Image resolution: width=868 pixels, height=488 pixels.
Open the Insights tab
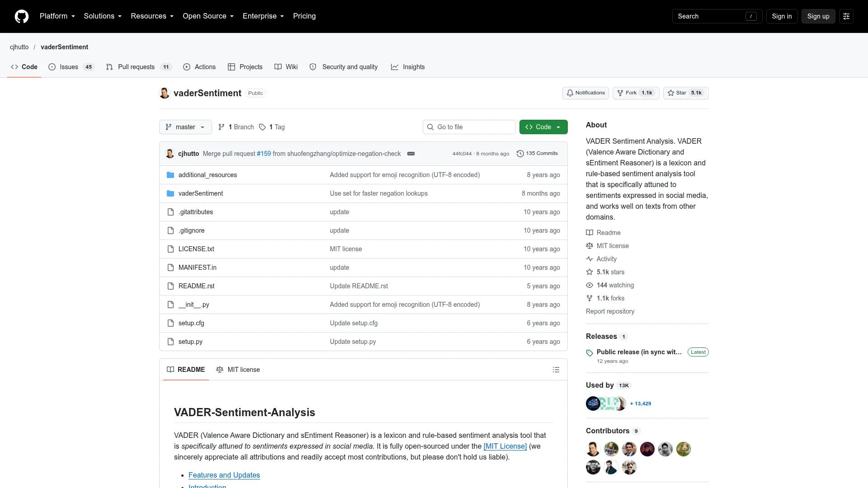(x=408, y=67)
